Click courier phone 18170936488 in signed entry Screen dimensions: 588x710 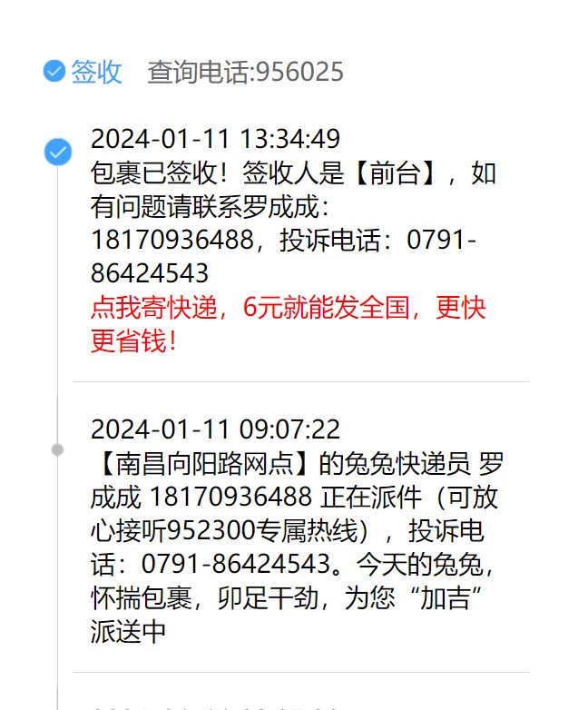click(x=172, y=240)
